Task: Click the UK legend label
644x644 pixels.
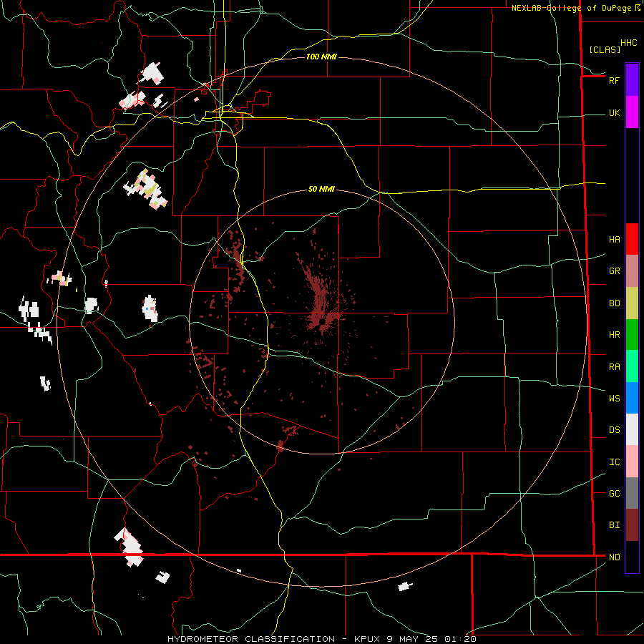Action: (x=614, y=112)
